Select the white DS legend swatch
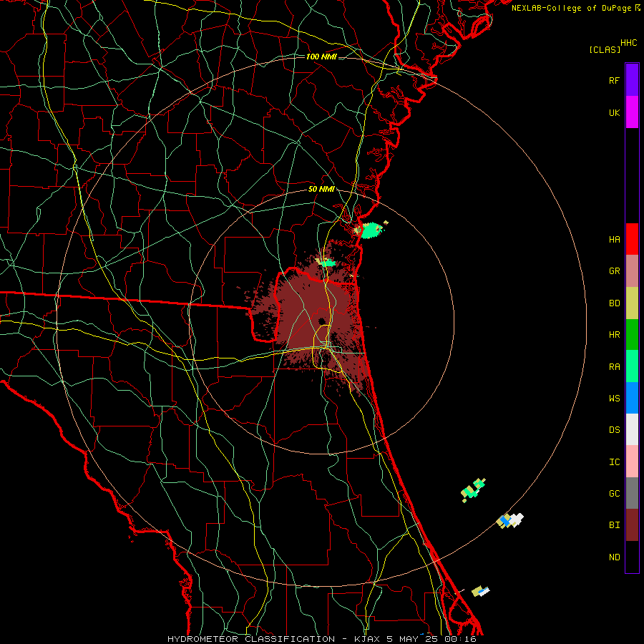This screenshot has height=644, width=644. 632,429
